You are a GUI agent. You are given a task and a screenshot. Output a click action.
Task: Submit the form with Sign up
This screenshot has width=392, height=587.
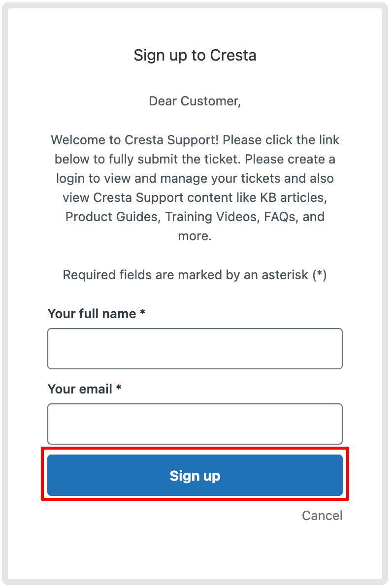tap(195, 475)
